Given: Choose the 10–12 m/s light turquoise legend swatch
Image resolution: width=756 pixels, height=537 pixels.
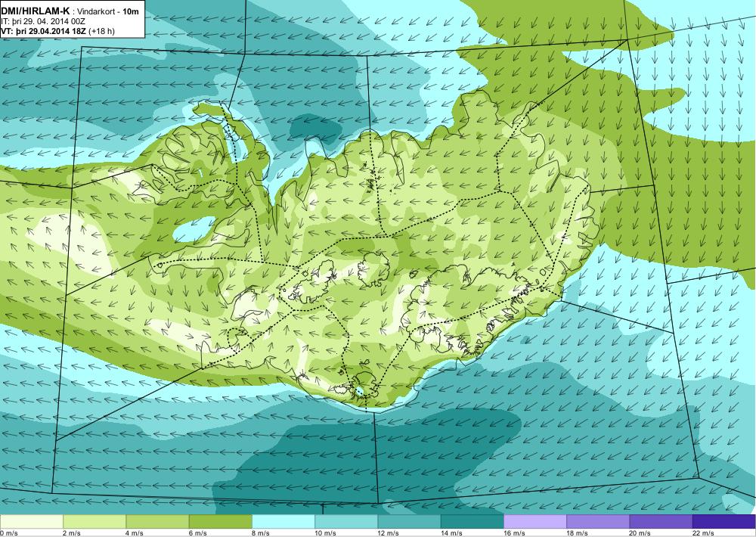Looking at the screenshot, I should tap(346, 522).
